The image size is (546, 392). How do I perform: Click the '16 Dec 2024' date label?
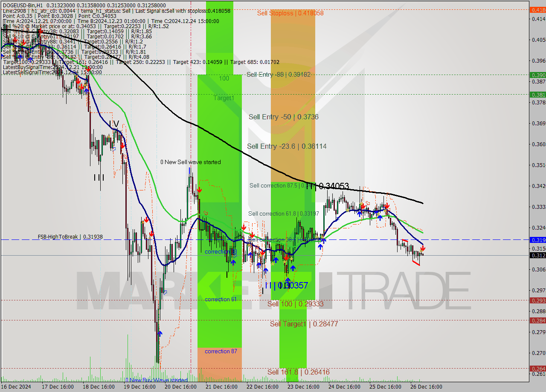(x=16, y=387)
